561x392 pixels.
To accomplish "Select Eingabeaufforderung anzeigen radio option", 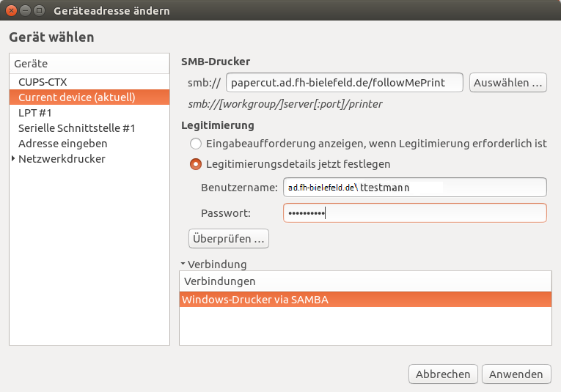I will coord(196,144).
